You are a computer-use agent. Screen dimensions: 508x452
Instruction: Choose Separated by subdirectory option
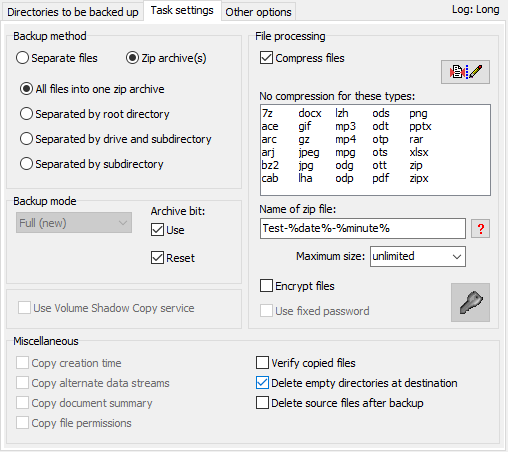tap(26, 164)
